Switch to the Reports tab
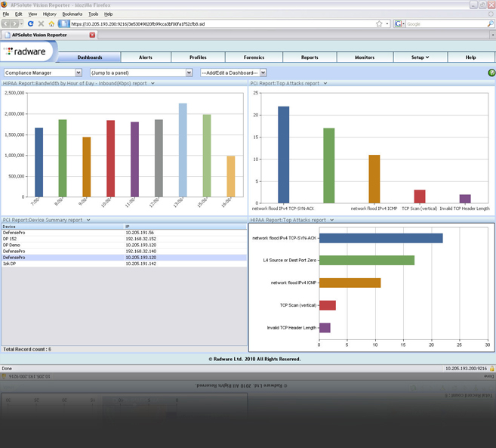 tap(310, 57)
